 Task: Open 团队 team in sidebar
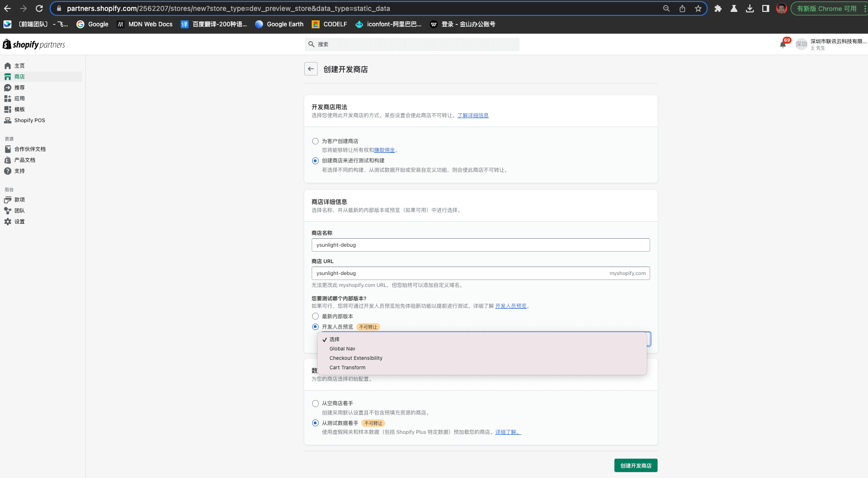tap(19, 211)
